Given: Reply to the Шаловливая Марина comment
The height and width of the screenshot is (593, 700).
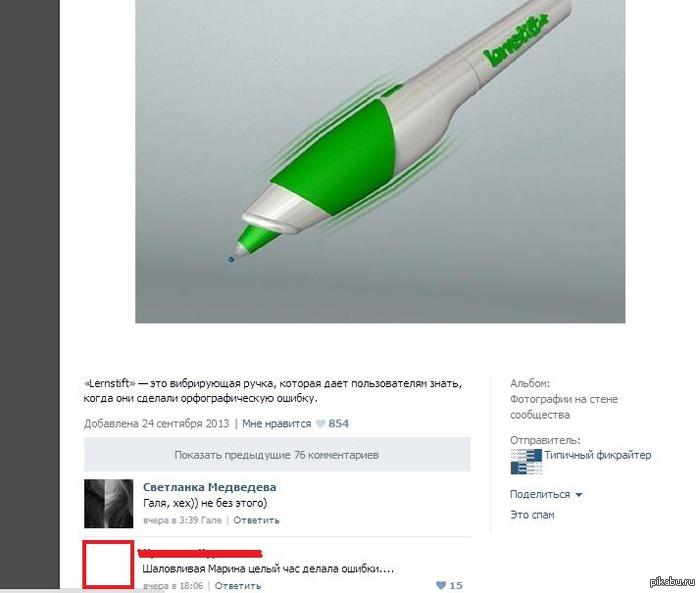Looking at the screenshot, I should point(238,585).
